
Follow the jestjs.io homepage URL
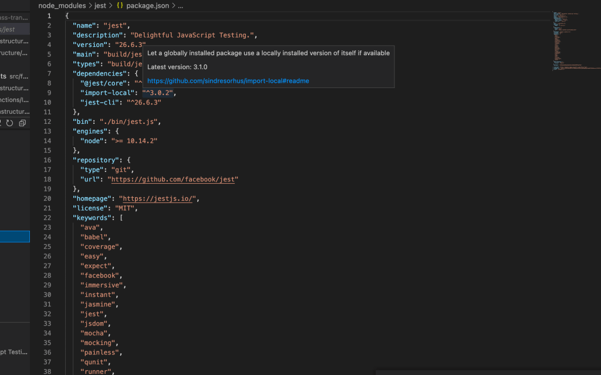tap(159, 199)
